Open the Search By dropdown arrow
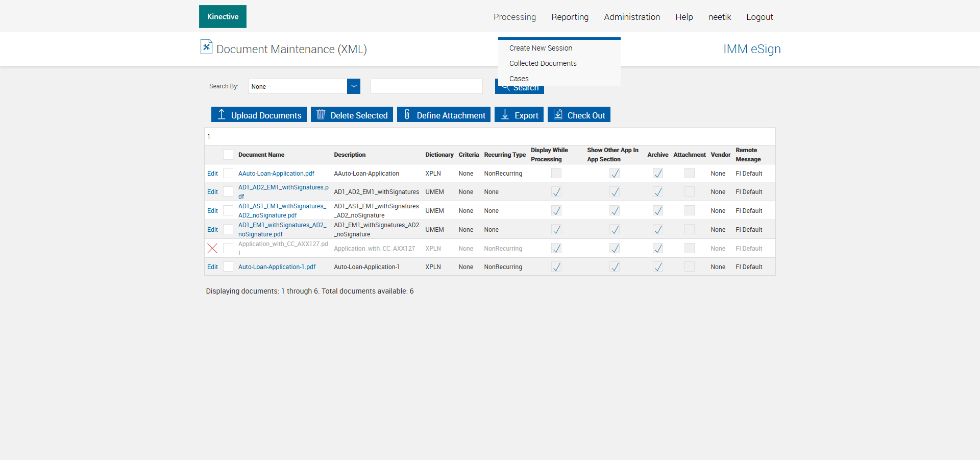The width and height of the screenshot is (980, 460). coord(354,86)
